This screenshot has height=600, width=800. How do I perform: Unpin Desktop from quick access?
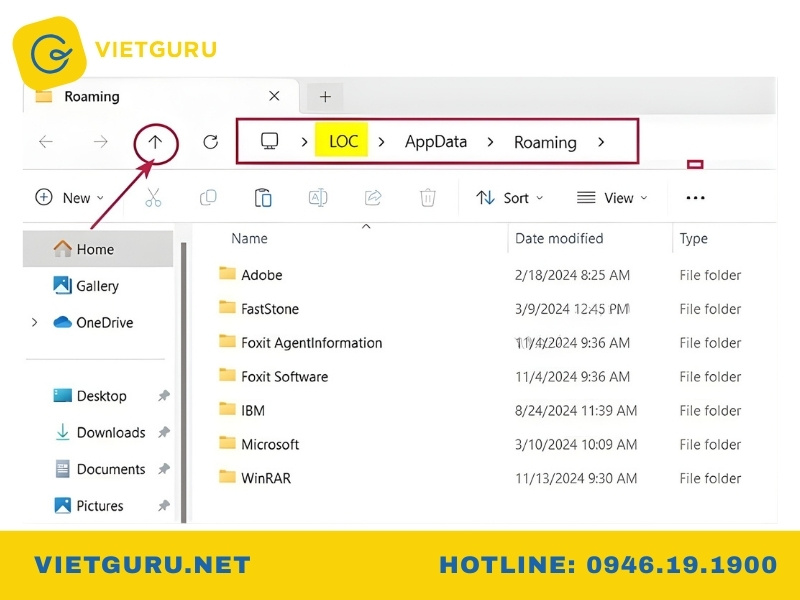click(163, 396)
